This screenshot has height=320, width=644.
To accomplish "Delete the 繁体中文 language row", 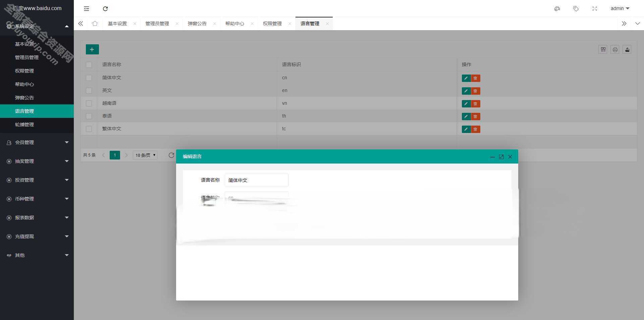I will tap(476, 129).
